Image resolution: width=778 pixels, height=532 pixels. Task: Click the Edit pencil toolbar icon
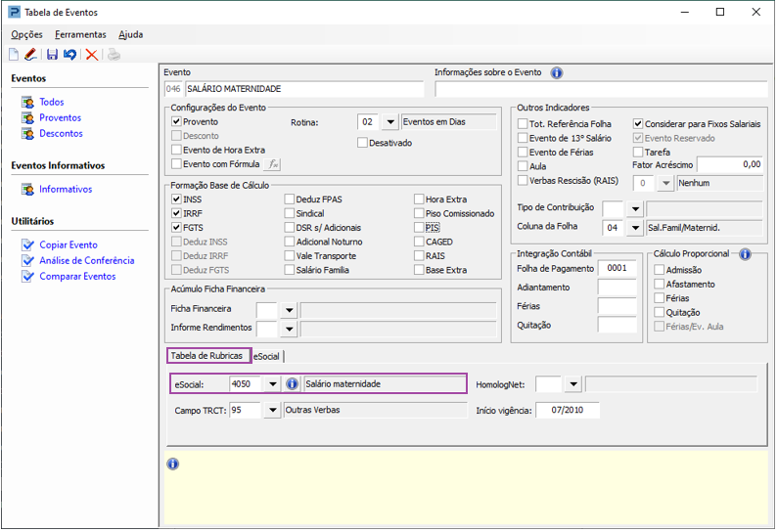tap(30, 54)
